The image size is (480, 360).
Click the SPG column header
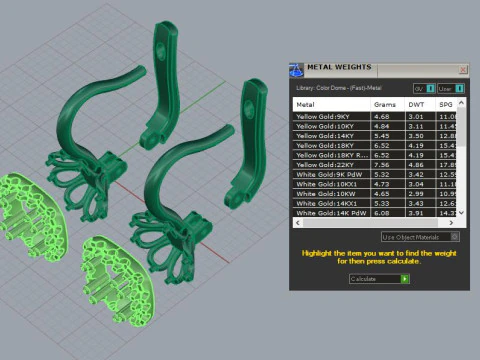pyautogui.click(x=446, y=105)
